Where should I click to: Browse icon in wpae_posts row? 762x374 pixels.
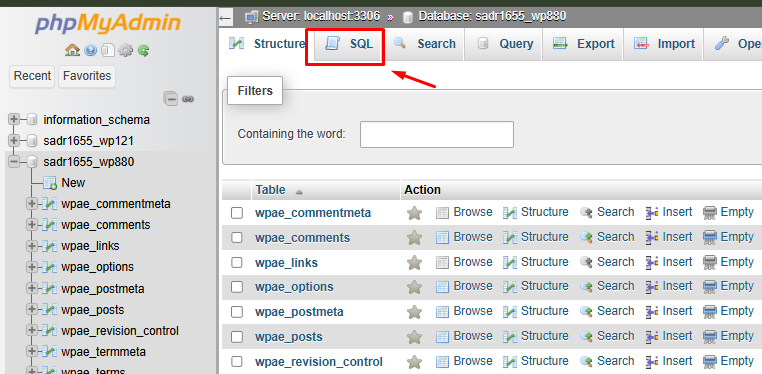[x=442, y=337]
